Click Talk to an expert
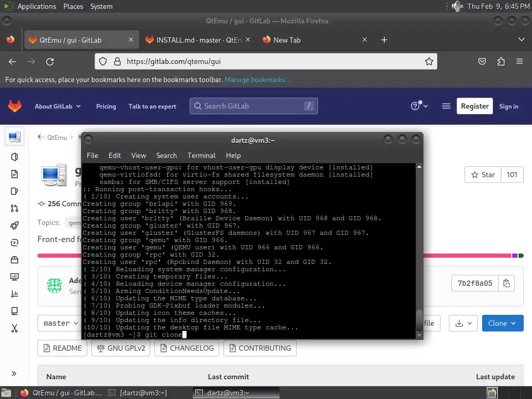 (x=152, y=106)
